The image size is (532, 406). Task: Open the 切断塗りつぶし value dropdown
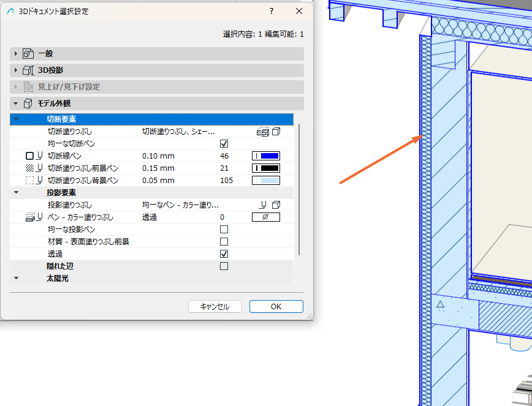[x=178, y=132]
